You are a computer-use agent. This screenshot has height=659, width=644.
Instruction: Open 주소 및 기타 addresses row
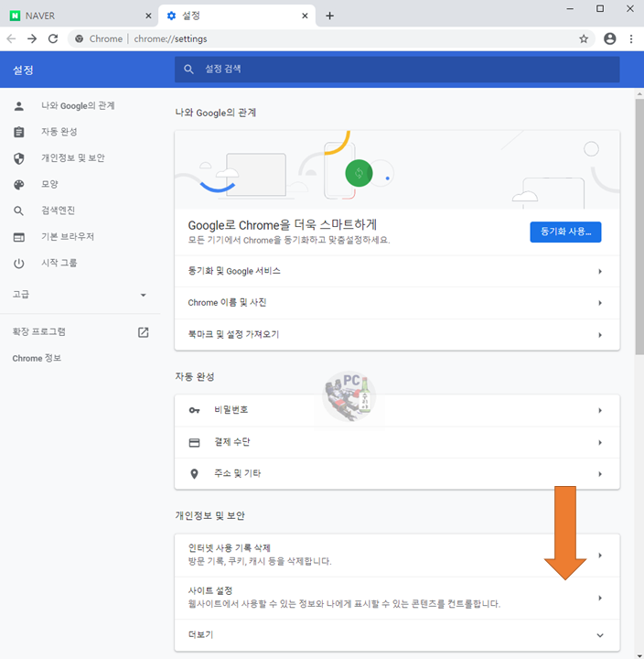397,474
